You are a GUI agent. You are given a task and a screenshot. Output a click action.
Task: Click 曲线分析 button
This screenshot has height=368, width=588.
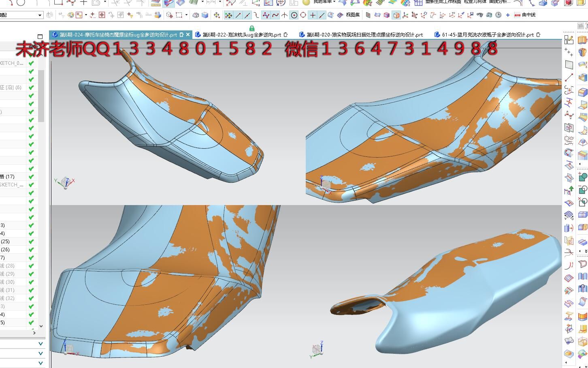pyautogui.click(x=500, y=2)
